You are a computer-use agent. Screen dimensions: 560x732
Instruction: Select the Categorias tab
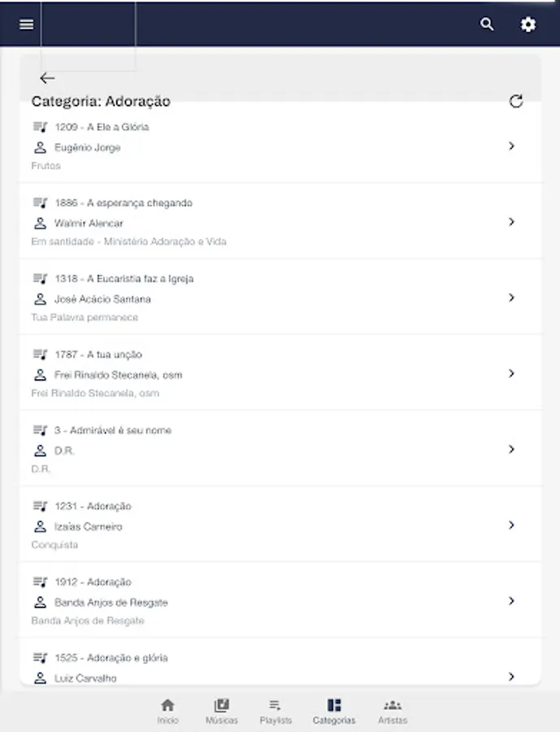tap(334, 711)
